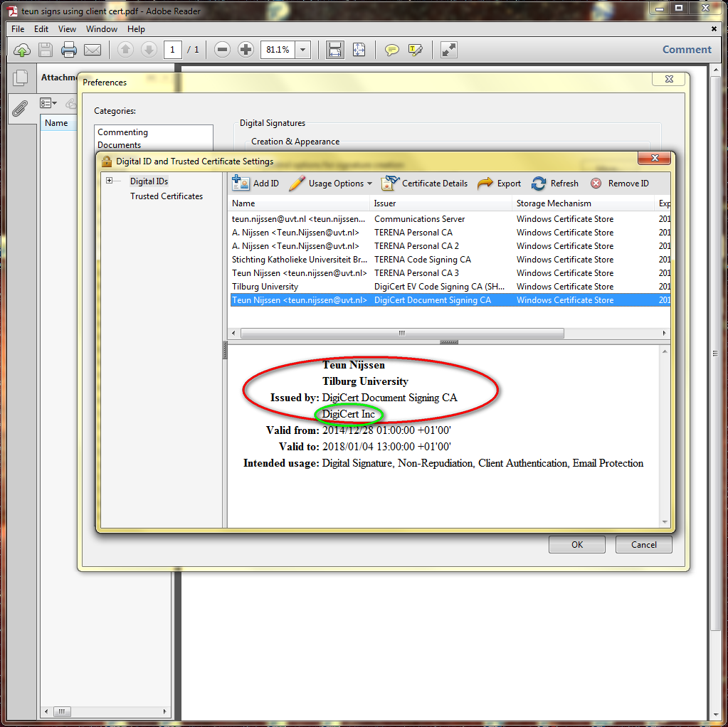
Task: Open the sticky note comment tool
Action: click(x=391, y=50)
